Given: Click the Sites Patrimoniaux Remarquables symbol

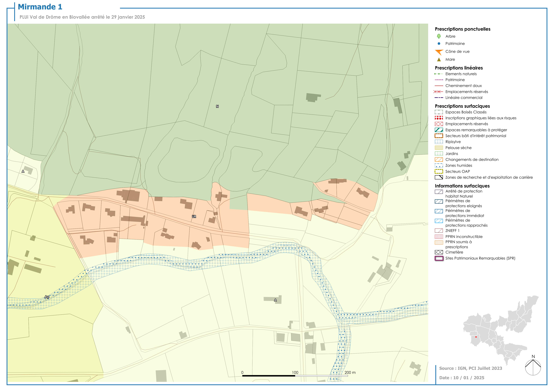Looking at the screenshot, I should coord(439,258).
